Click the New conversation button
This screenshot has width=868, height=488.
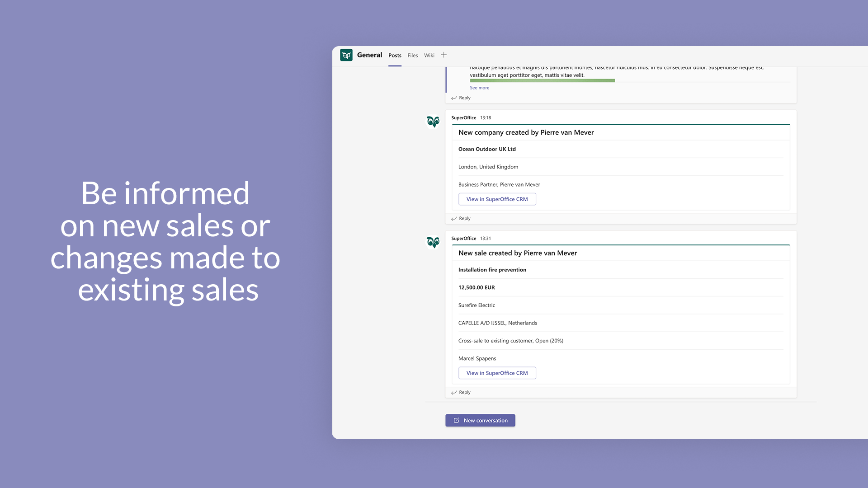point(480,420)
